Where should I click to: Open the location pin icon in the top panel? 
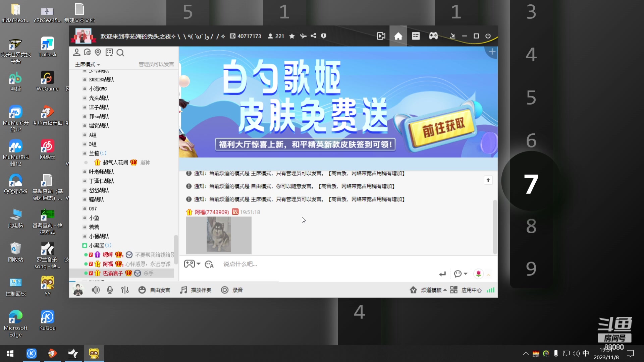tap(98, 53)
